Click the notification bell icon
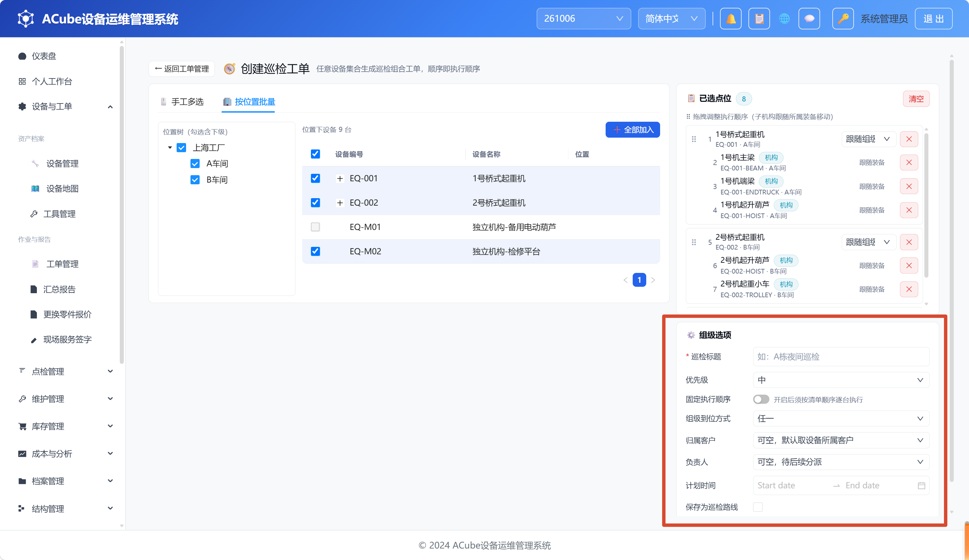 730,19
